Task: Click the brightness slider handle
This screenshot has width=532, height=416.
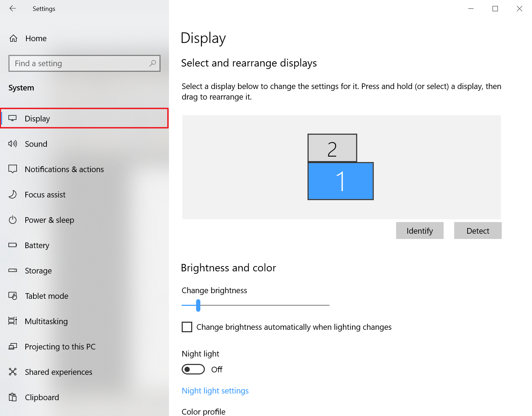Action: pyautogui.click(x=198, y=305)
